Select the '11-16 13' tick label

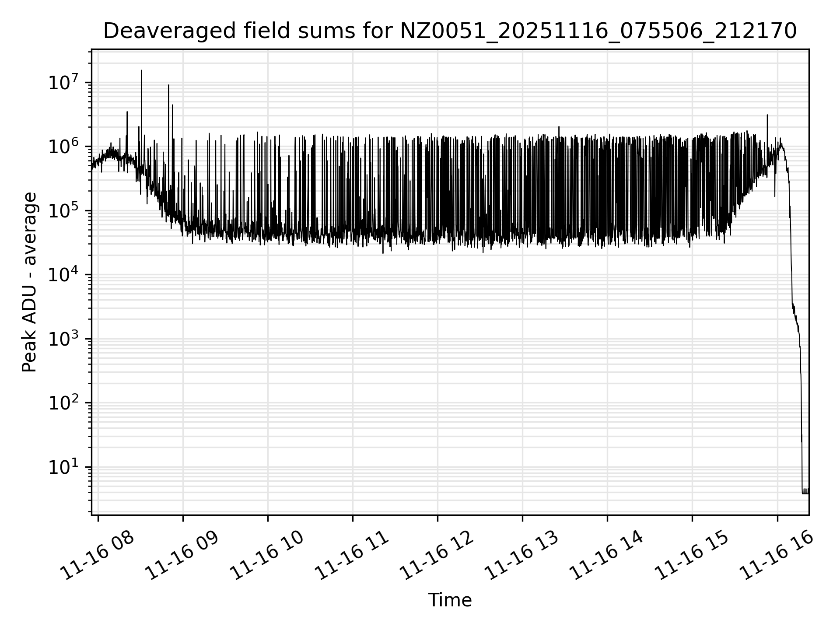522,556
